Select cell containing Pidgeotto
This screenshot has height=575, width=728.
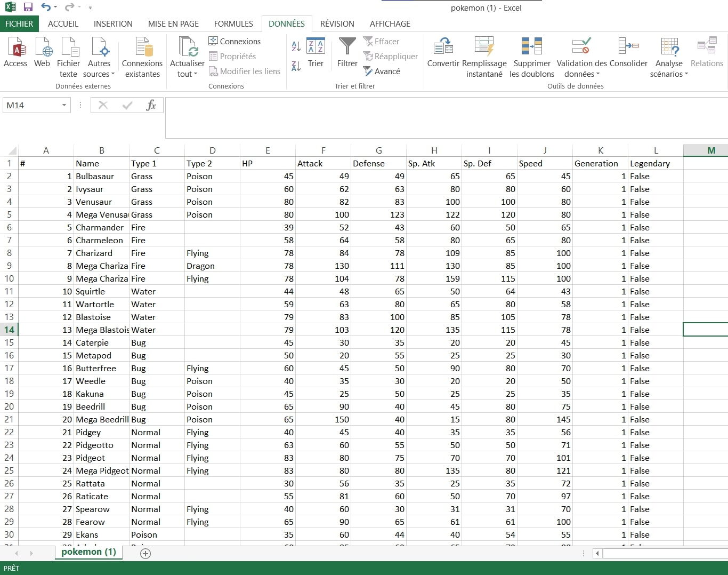pos(101,445)
